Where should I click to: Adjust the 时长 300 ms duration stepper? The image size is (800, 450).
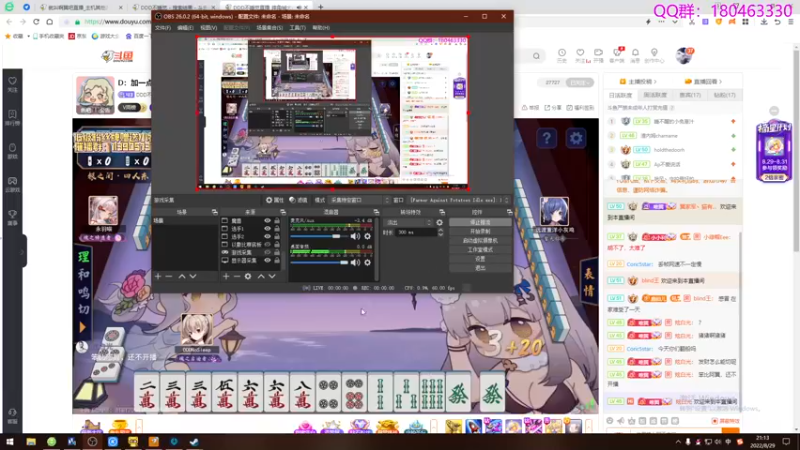[x=441, y=232]
